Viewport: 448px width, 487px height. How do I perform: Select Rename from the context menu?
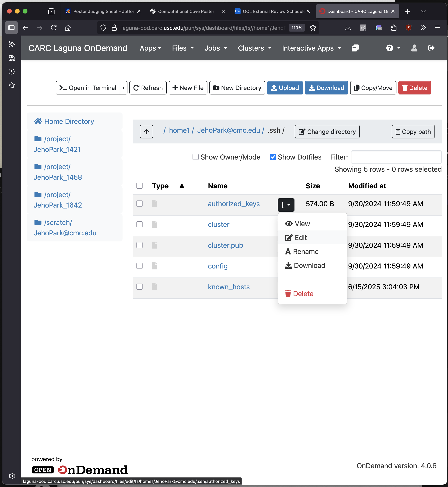click(306, 251)
